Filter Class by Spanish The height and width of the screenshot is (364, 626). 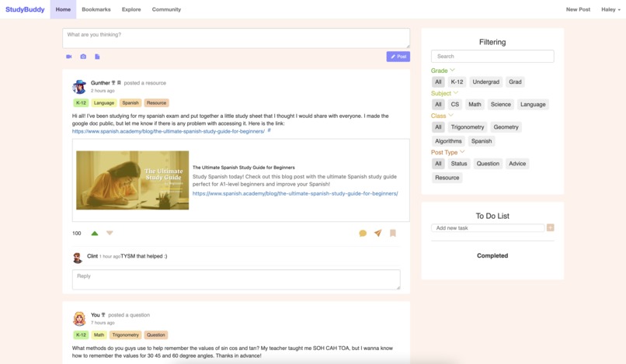point(482,141)
